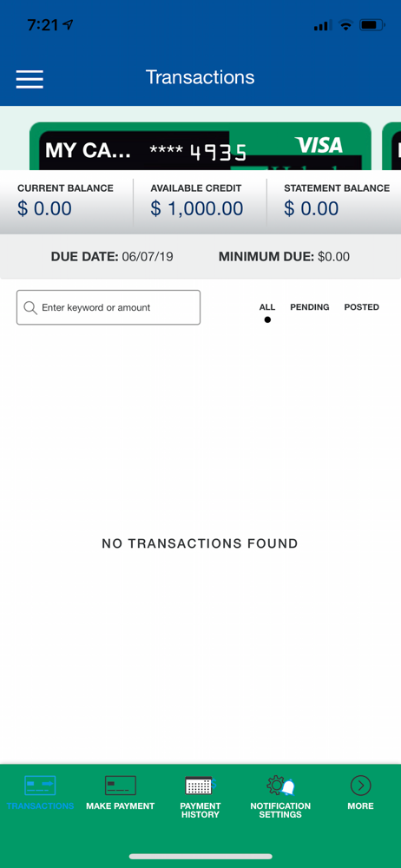
Task: Show the next card at the right edge
Action: 391,146
